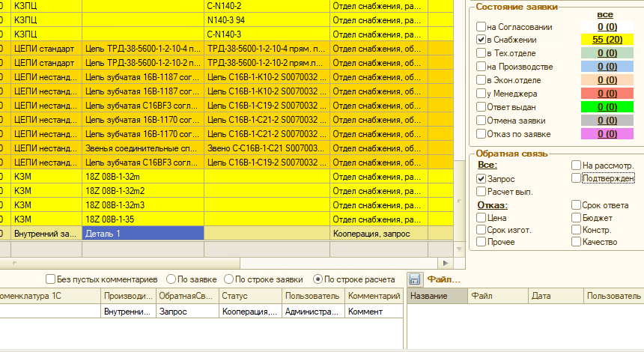Click the 'Отказ:' heading link
This screenshot has height=352, width=644.
click(492, 205)
